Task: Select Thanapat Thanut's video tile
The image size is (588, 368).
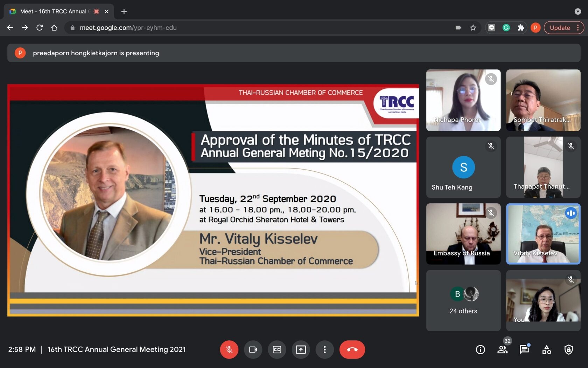Action: (x=543, y=167)
